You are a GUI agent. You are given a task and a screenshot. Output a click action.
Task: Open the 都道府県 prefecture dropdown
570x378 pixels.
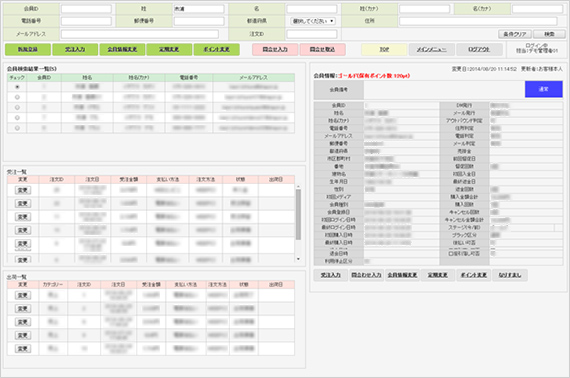313,21
